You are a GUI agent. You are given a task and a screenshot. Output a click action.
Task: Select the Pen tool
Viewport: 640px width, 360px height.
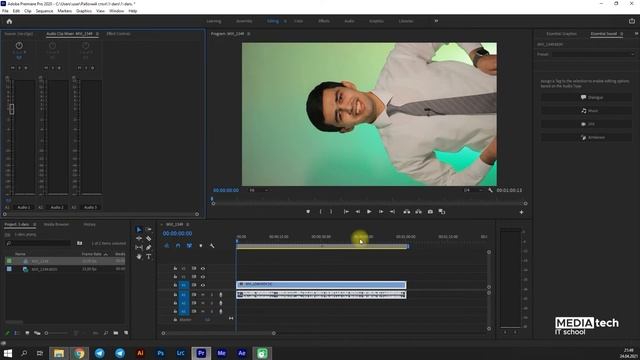pyautogui.click(x=149, y=247)
